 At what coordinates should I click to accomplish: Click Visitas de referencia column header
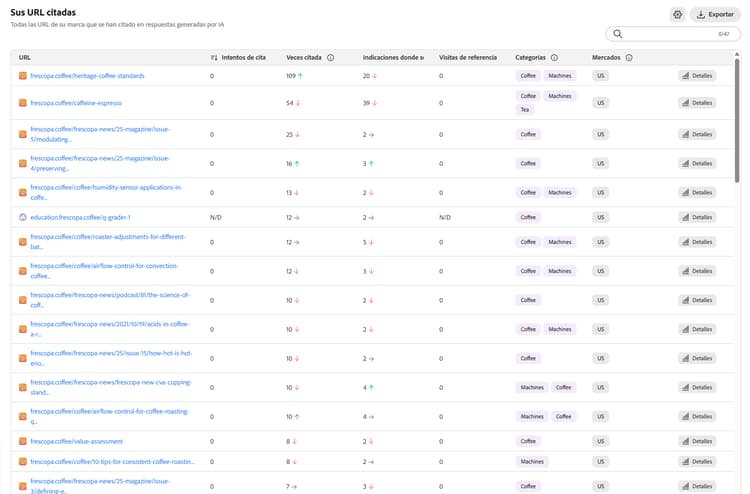coord(468,57)
